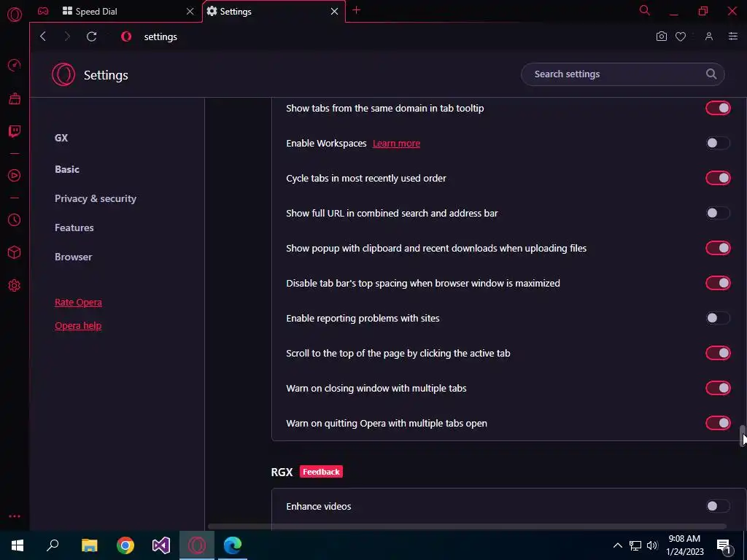The image size is (747, 560).
Task: Open the Extensions cube icon in the sidebar
Action: pyautogui.click(x=15, y=252)
